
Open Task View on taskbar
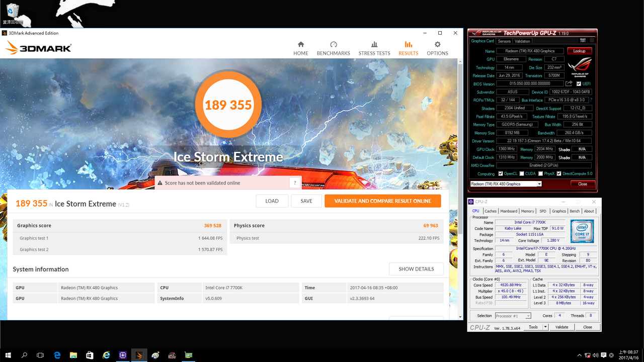(40, 355)
